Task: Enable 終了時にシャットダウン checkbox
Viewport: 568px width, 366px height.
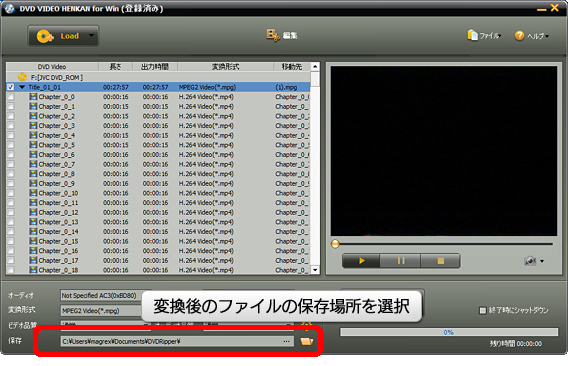Action: pos(483,311)
